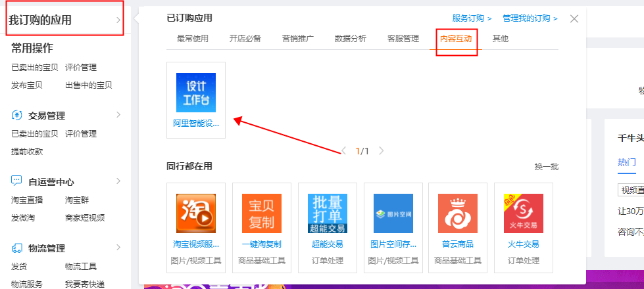Click the 管理我的订购 link
The height and width of the screenshot is (289, 644).
coord(530,18)
